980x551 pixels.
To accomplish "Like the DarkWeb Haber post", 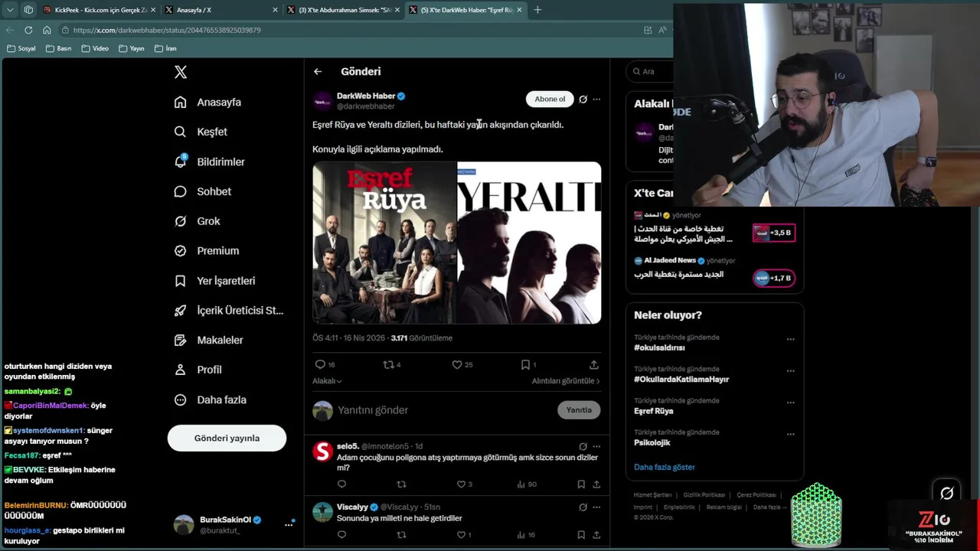I will [x=457, y=364].
